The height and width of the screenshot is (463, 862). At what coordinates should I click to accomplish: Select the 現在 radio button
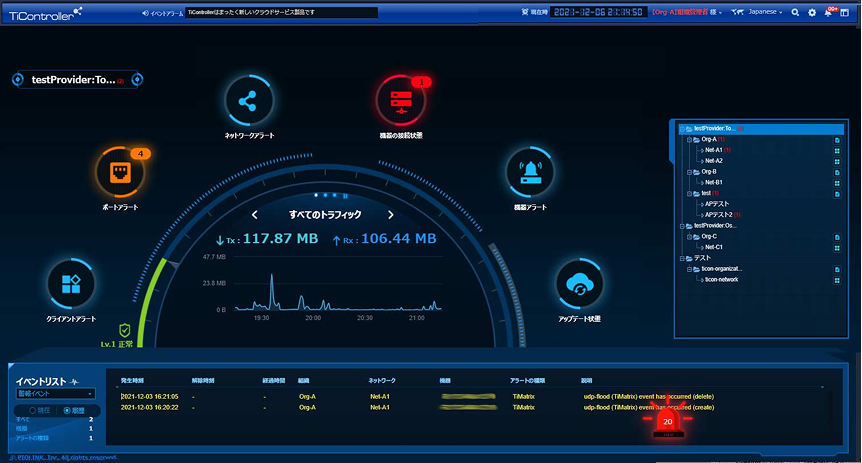tap(34, 410)
